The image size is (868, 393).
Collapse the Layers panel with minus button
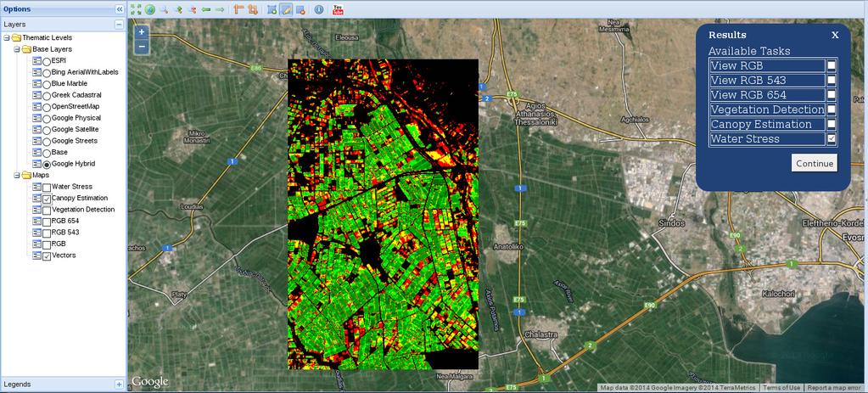click(119, 25)
